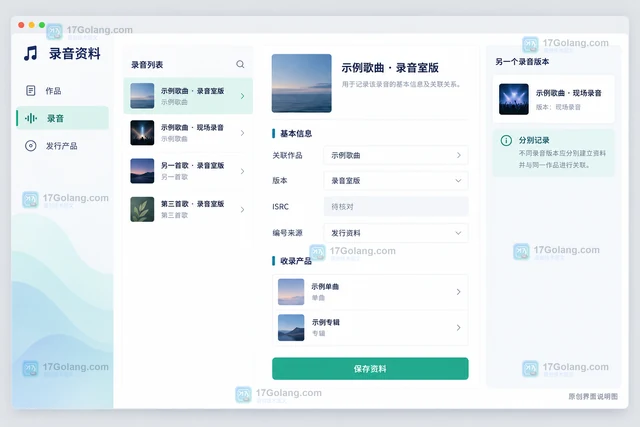Click the 示例单曲 cover thumbnail

tap(291, 292)
